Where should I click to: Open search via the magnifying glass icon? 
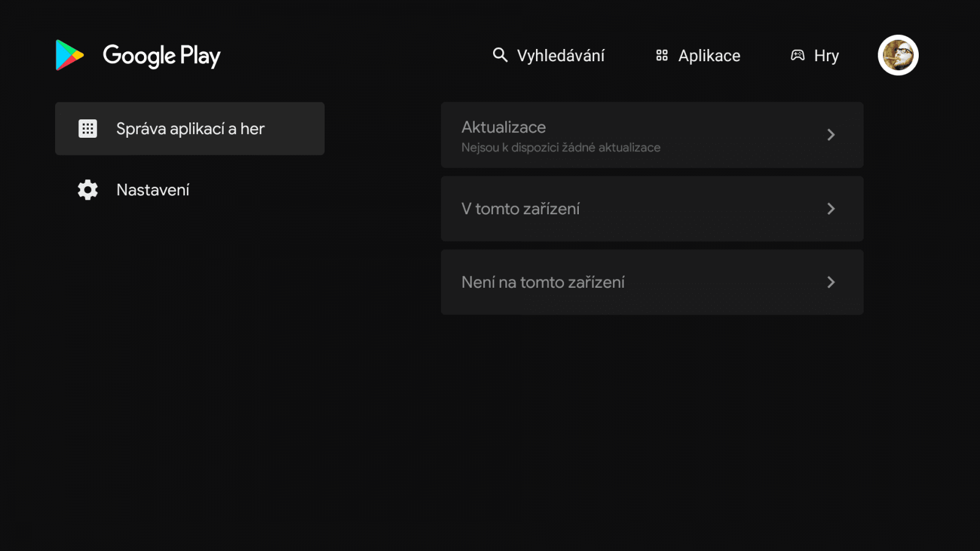point(500,55)
